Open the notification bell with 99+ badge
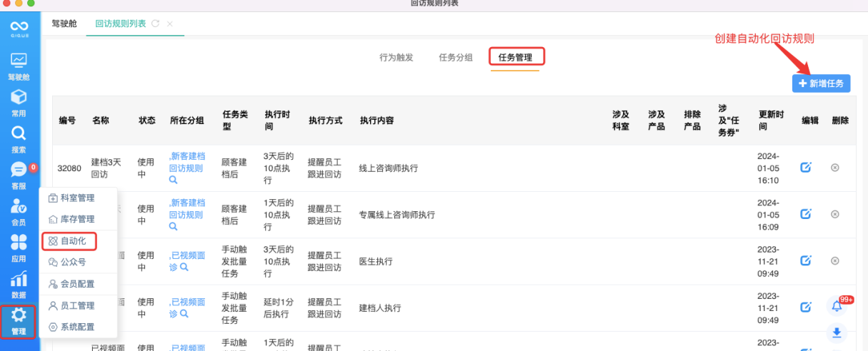868x351 pixels. point(837,307)
